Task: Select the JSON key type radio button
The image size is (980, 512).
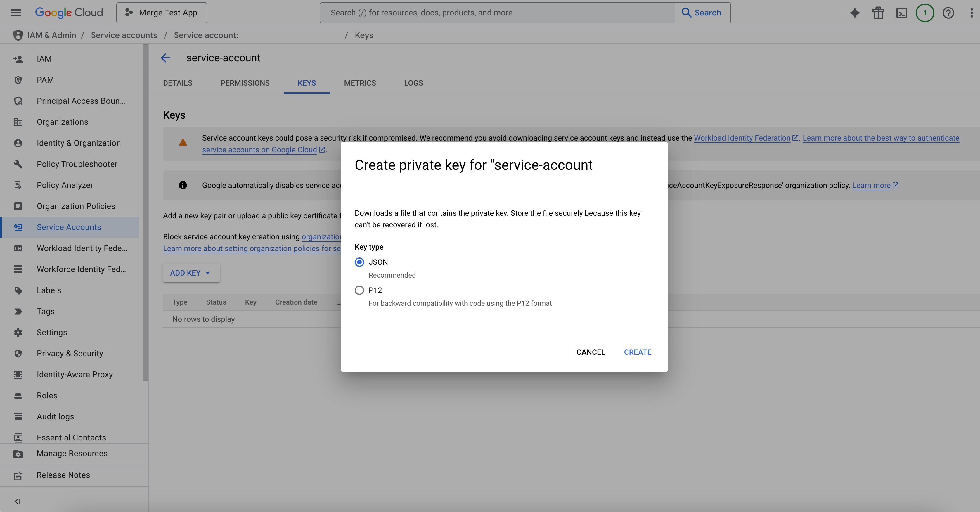Action: point(359,262)
